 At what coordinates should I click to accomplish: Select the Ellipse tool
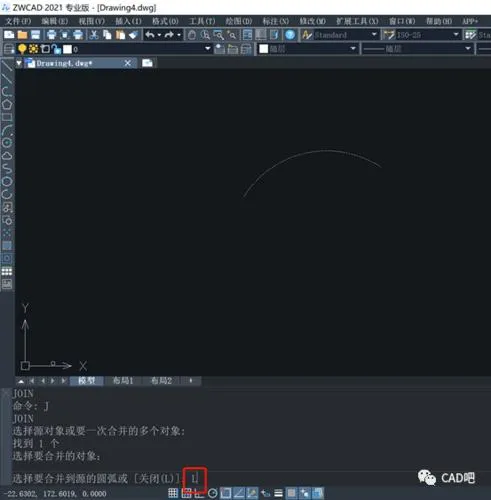click(x=7, y=182)
